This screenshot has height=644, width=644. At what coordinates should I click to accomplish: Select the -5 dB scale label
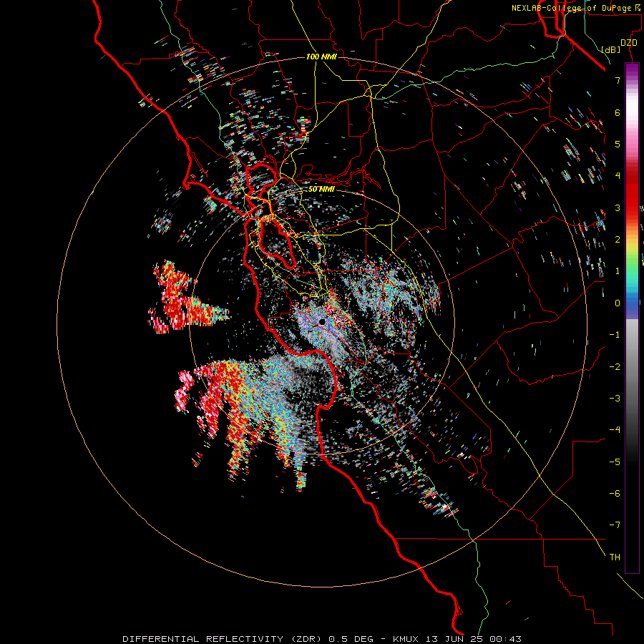(x=615, y=462)
